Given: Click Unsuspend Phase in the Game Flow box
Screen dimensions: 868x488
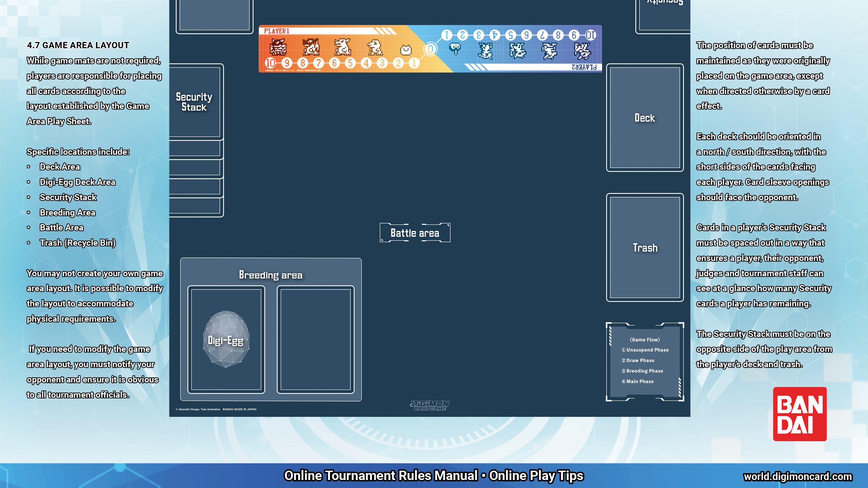Looking at the screenshot, I should click(645, 350).
